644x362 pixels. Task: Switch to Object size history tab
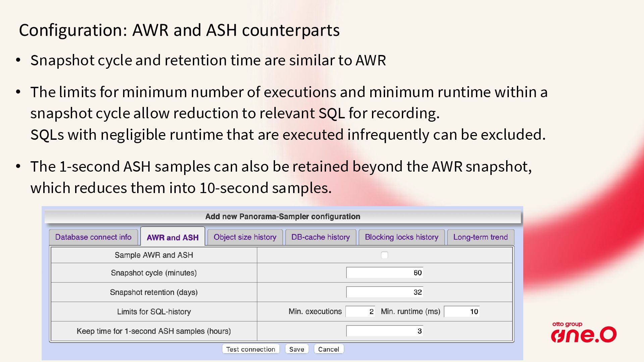click(x=245, y=237)
